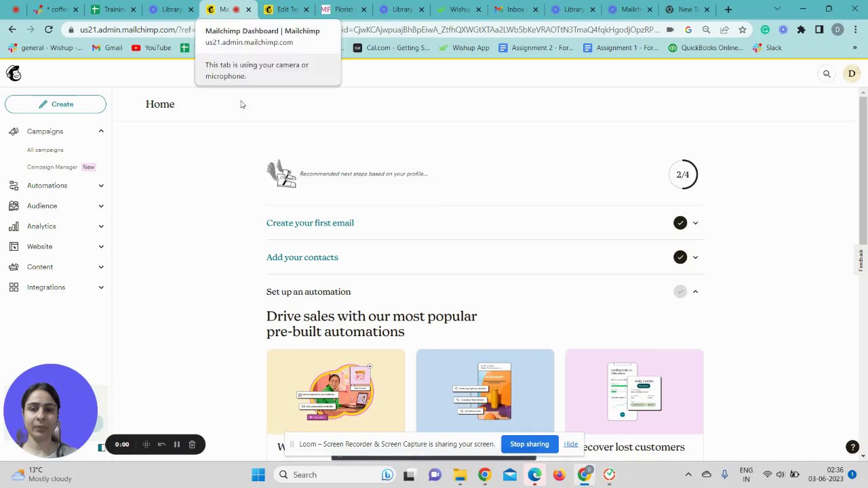
Task: Expand the Add your contacts chevron
Action: 695,258
